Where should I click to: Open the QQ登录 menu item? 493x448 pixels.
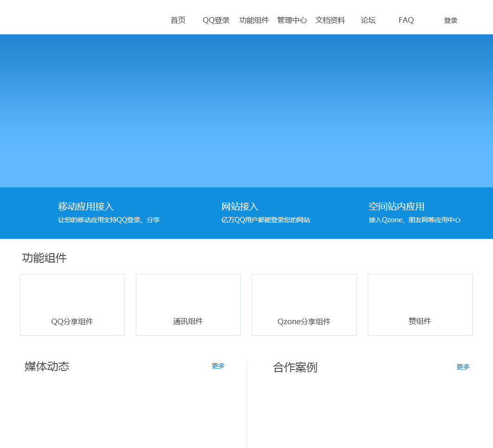coord(216,20)
